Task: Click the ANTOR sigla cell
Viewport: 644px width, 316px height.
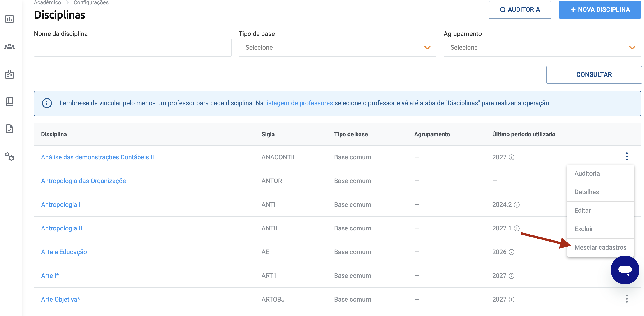Action: [x=271, y=181]
